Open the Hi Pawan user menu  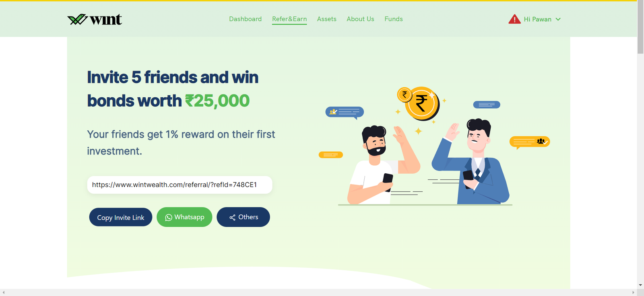(x=537, y=19)
